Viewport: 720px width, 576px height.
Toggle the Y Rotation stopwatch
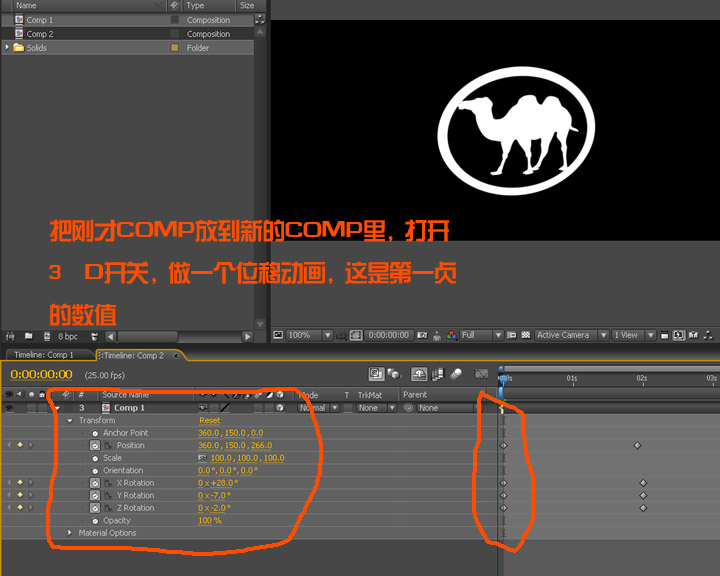pyautogui.click(x=95, y=495)
